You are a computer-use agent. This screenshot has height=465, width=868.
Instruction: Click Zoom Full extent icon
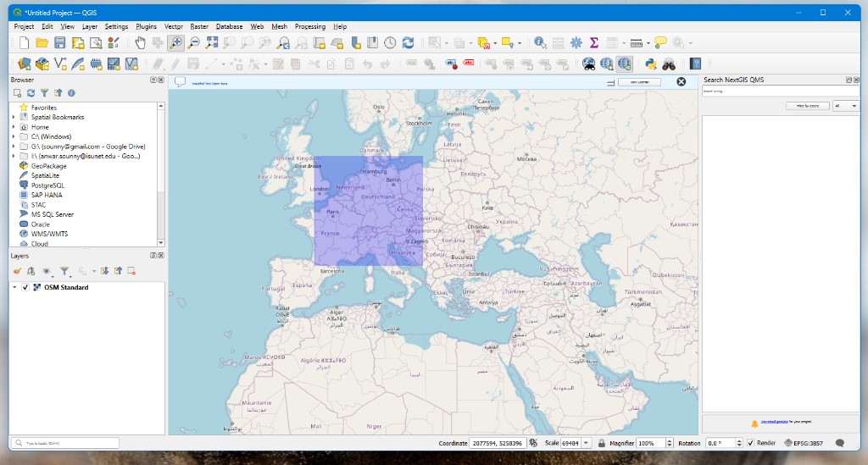pyautogui.click(x=212, y=42)
